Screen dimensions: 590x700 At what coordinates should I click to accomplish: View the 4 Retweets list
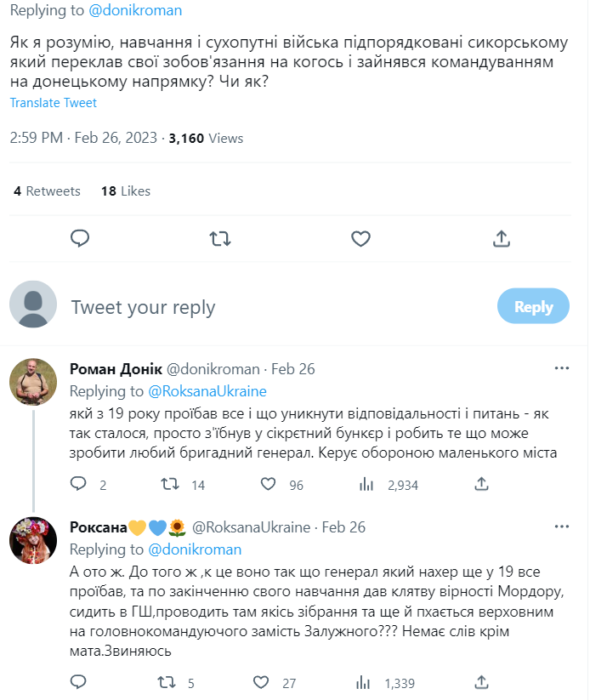click(47, 191)
